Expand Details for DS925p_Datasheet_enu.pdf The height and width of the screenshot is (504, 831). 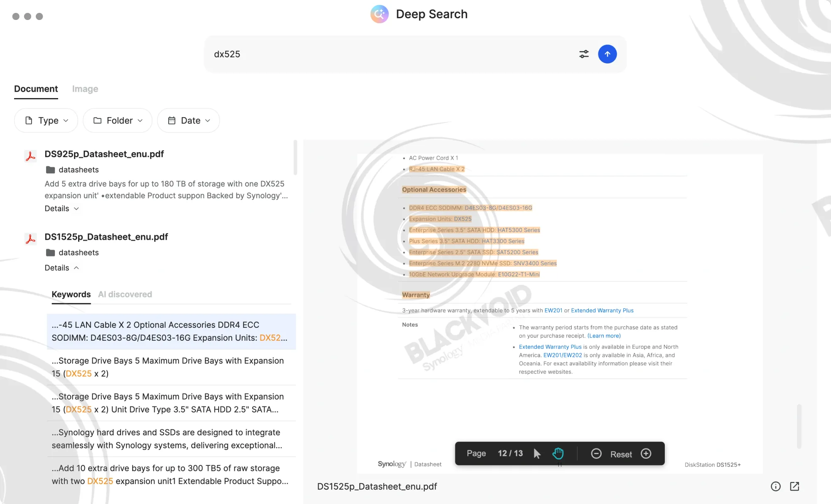click(x=62, y=209)
